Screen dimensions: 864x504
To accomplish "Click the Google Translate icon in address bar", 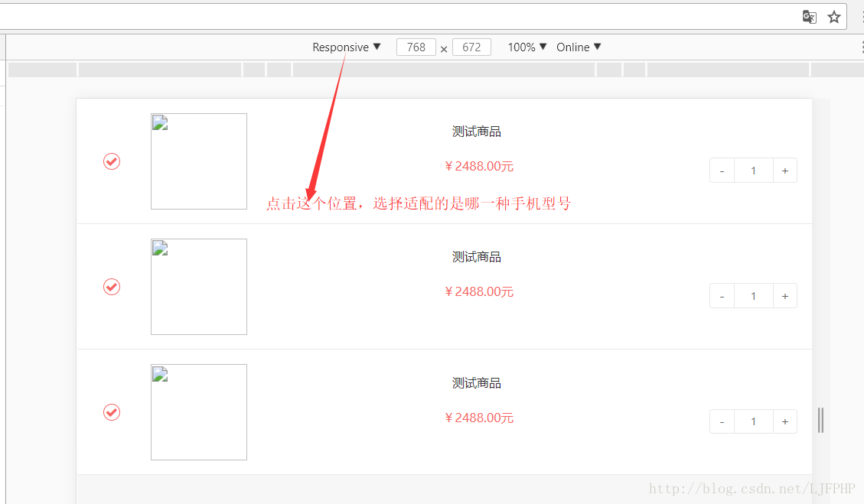I will [809, 17].
